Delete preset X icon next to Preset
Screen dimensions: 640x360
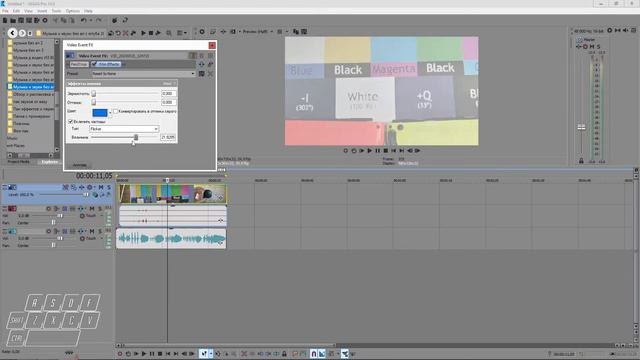211,73
